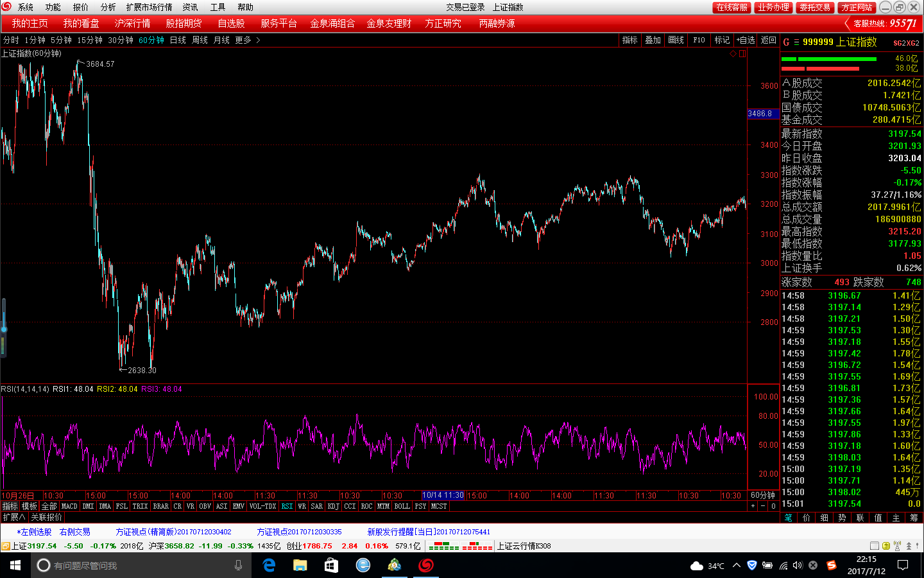Click the 指标 toolbar button
Image resolution: width=924 pixels, height=578 pixels.
(630, 40)
